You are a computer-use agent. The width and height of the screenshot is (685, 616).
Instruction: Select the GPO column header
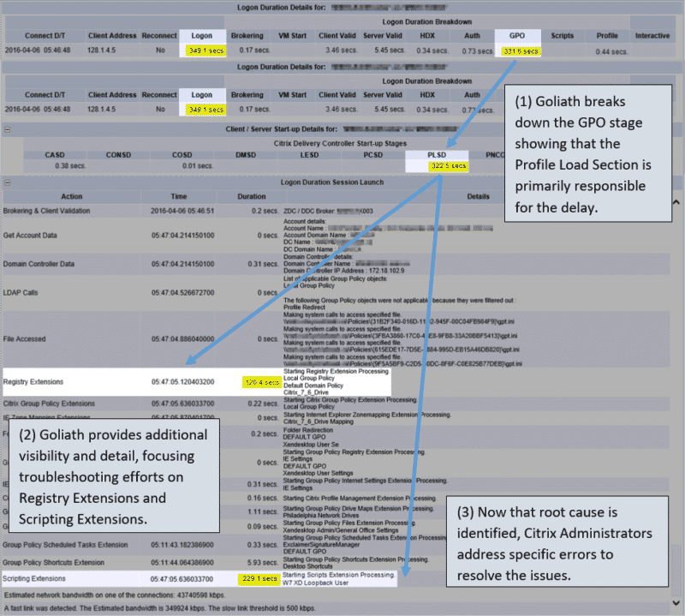coord(517,36)
